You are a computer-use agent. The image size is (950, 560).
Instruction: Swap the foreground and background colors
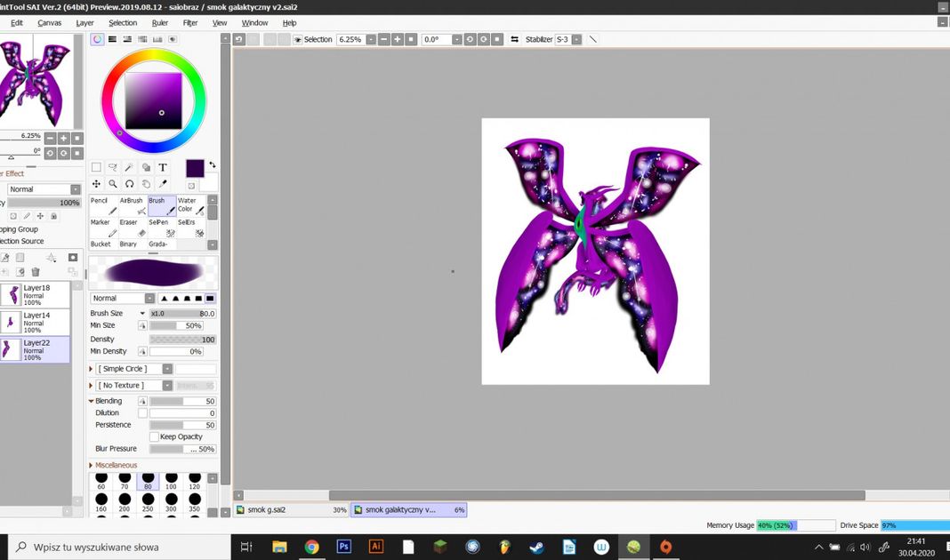[x=213, y=165]
